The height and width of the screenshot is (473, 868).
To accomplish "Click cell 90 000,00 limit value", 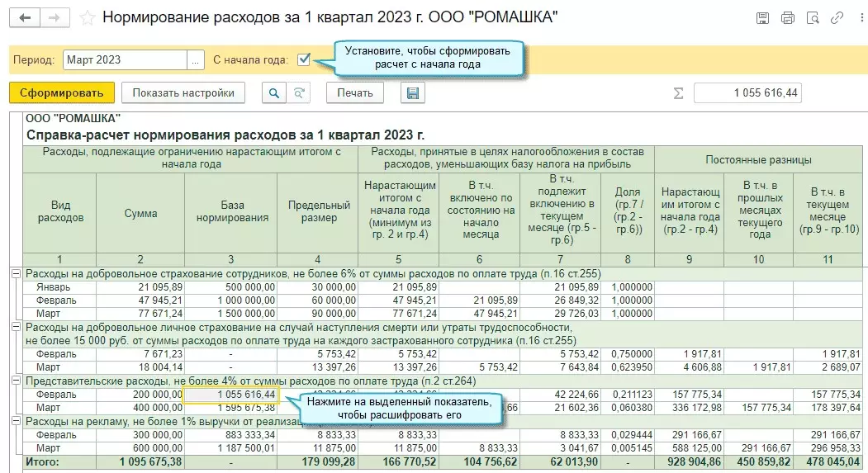I will [x=318, y=313].
